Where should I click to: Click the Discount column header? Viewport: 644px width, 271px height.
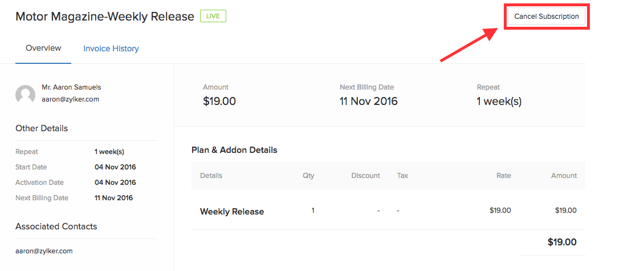click(365, 176)
